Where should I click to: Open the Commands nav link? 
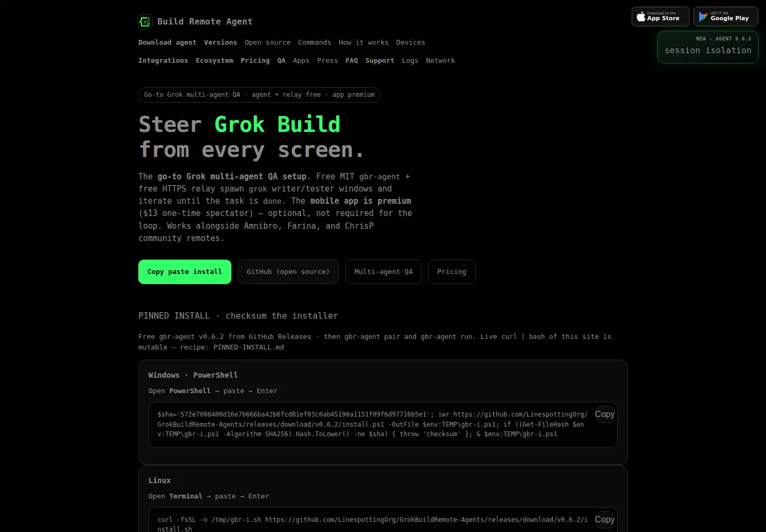tap(314, 43)
